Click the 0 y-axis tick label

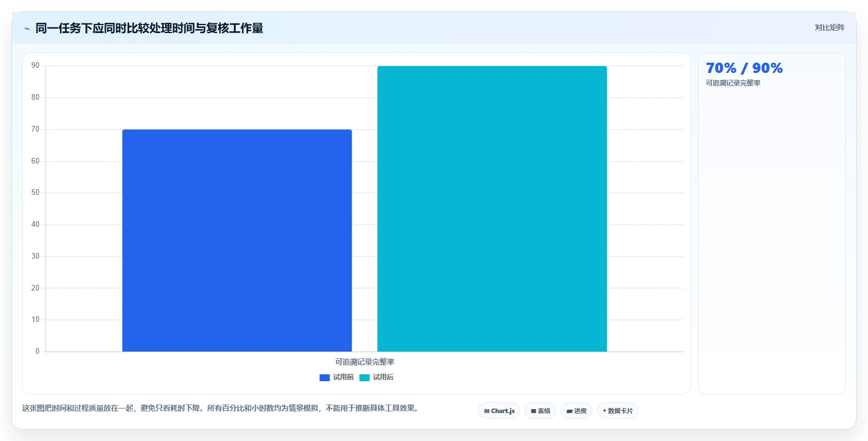pos(38,352)
